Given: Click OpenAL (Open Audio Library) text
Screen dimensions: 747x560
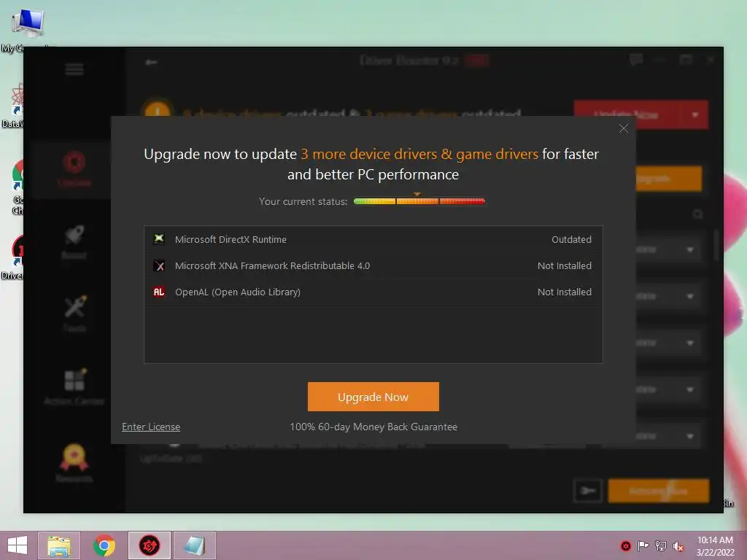Looking at the screenshot, I should click(x=238, y=292).
